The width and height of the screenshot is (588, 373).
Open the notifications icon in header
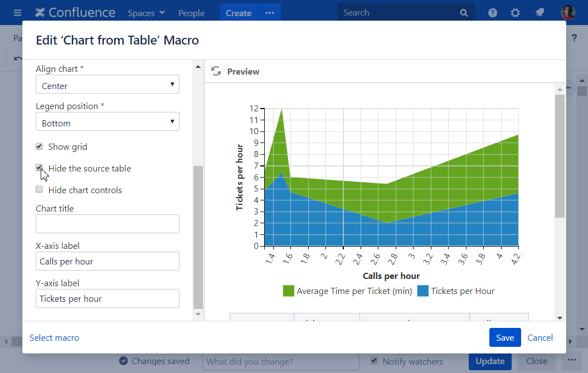pyautogui.click(x=540, y=13)
